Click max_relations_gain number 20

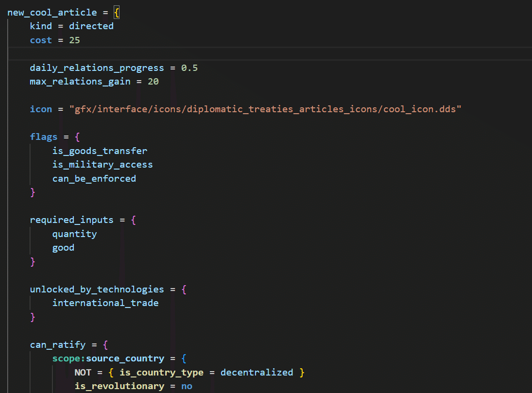coord(153,82)
